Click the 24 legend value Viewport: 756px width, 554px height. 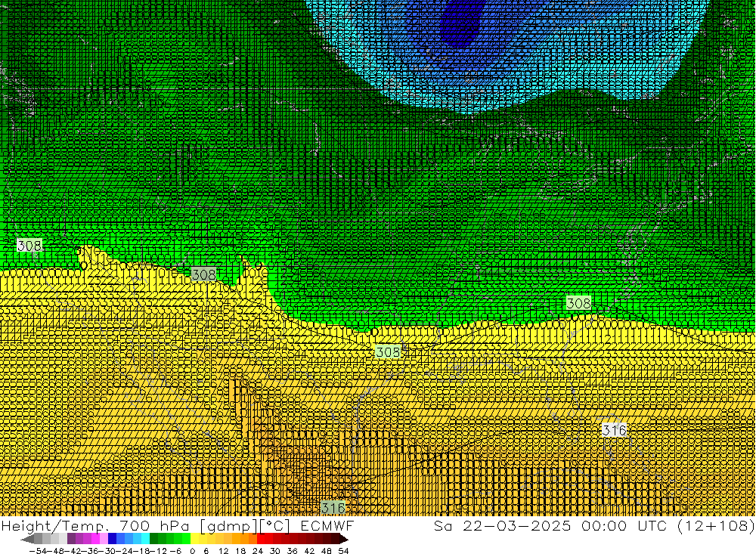pyautogui.click(x=258, y=551)
